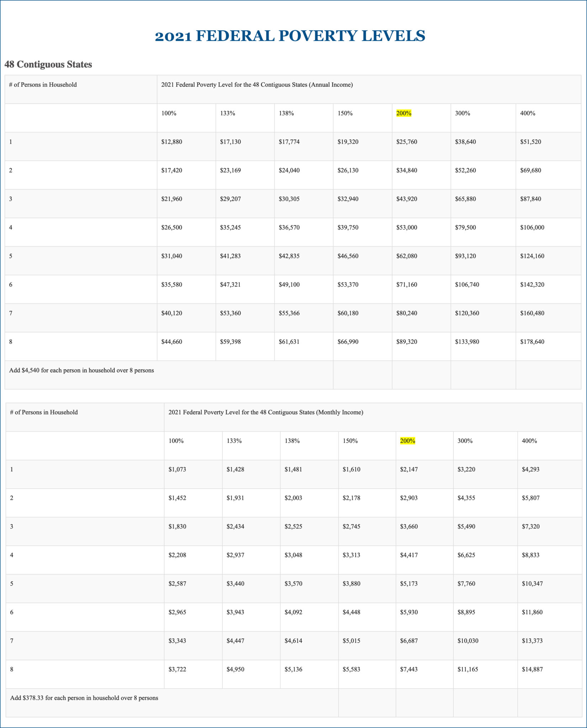Click the Add $4,540 for each person note
587x728 pixels.
click(x=81, y=370)
